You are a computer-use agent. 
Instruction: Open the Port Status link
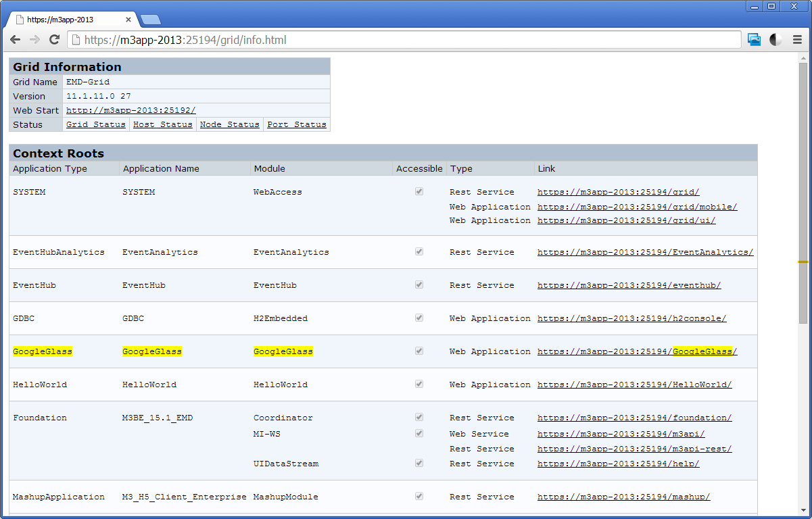(x=297, y=124)
